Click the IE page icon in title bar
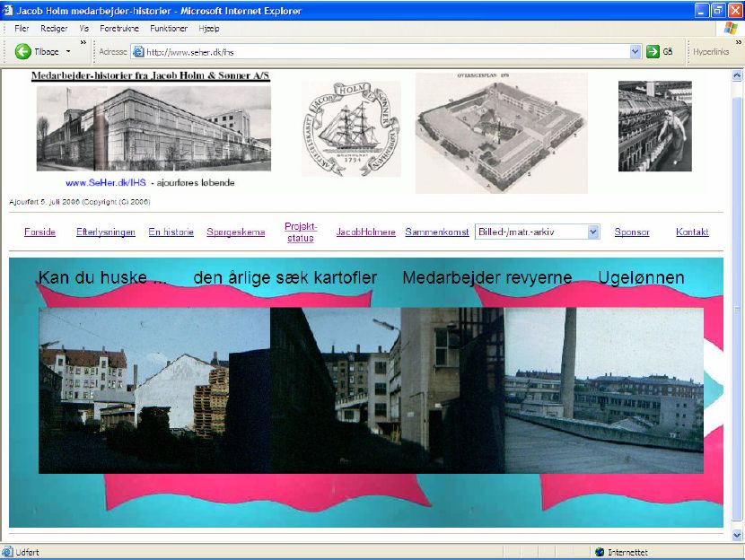Screen dimensions: 745x560 click(x=7, y=10)
